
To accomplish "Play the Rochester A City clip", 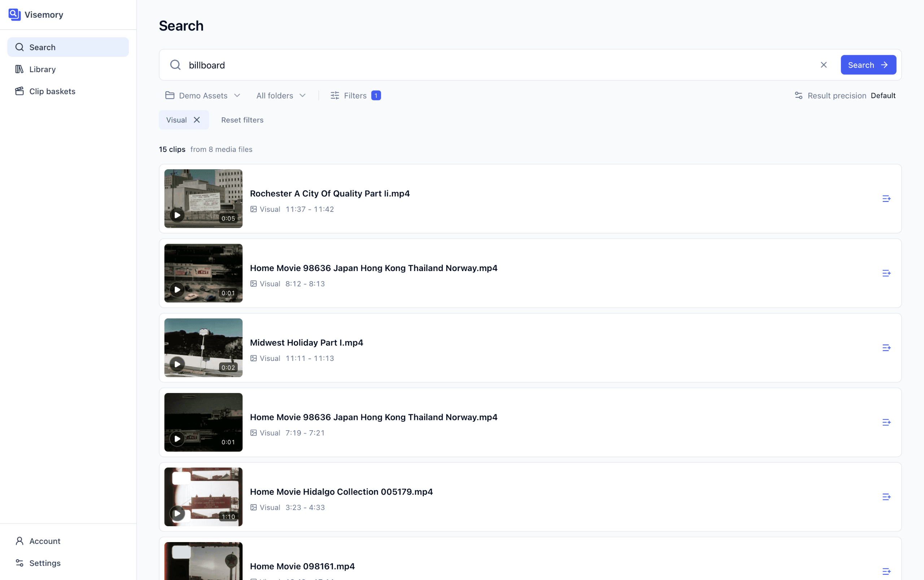I will tap(177, 215).
